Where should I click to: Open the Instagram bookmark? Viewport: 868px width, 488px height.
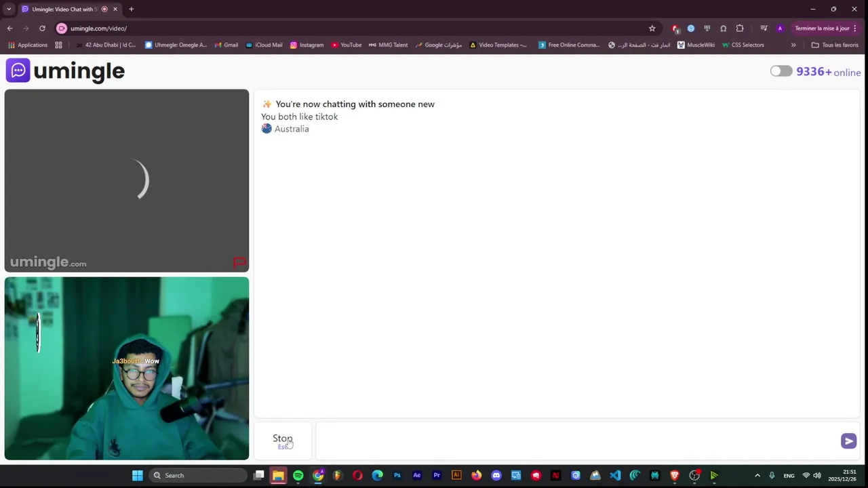pos(307,45)
